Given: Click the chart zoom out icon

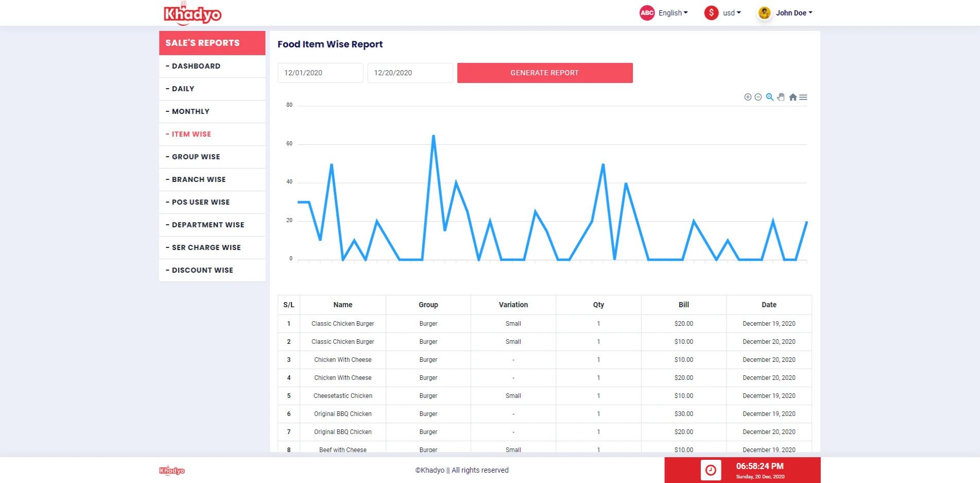Looking at the screenshot, I should tap(758, 97).
